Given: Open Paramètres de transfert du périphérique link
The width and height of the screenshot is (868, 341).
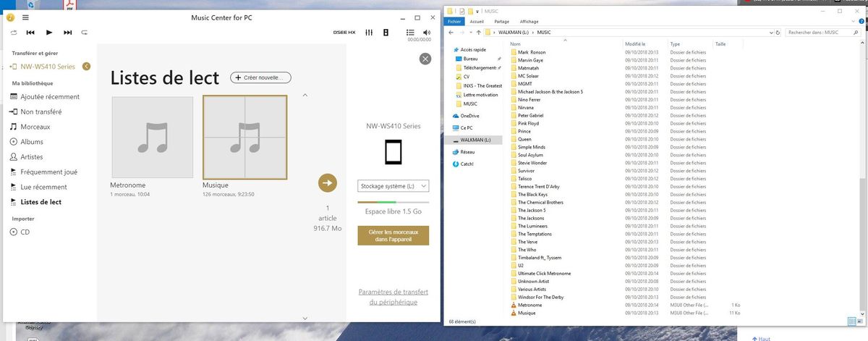Looking at the screenshot, I should pyautogui.click(x=393, y=297).
